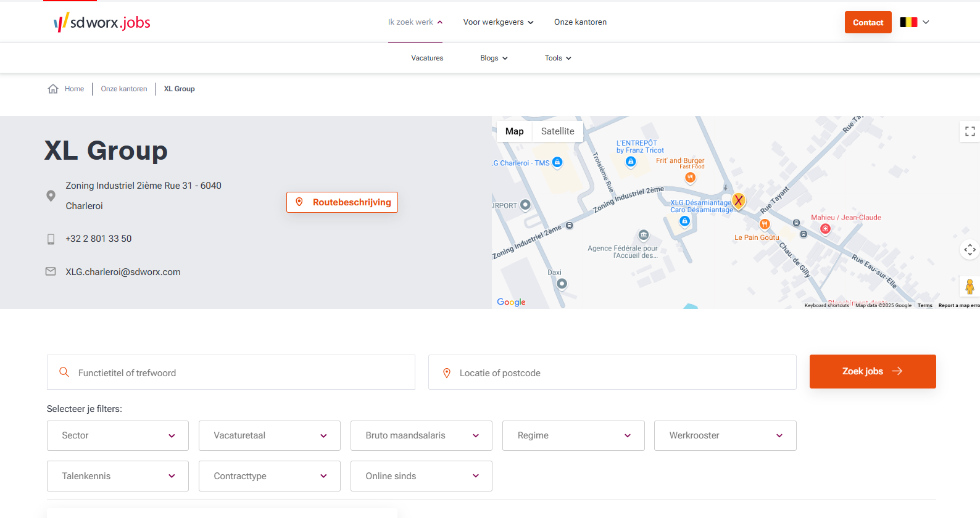Select the Daxi location pin on map
The width and height of the screenshot is (980, 518).
tap(562, 284)
